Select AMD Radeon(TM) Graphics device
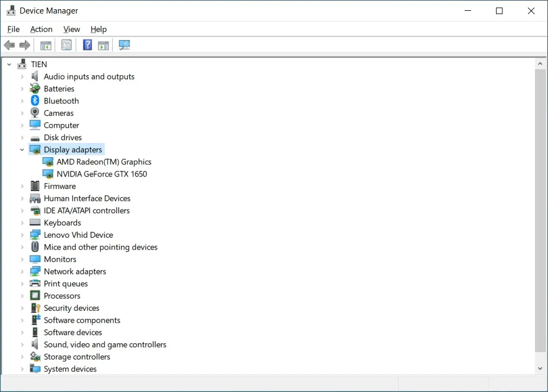This screenshot has height=392, width=548. point(104,162)
